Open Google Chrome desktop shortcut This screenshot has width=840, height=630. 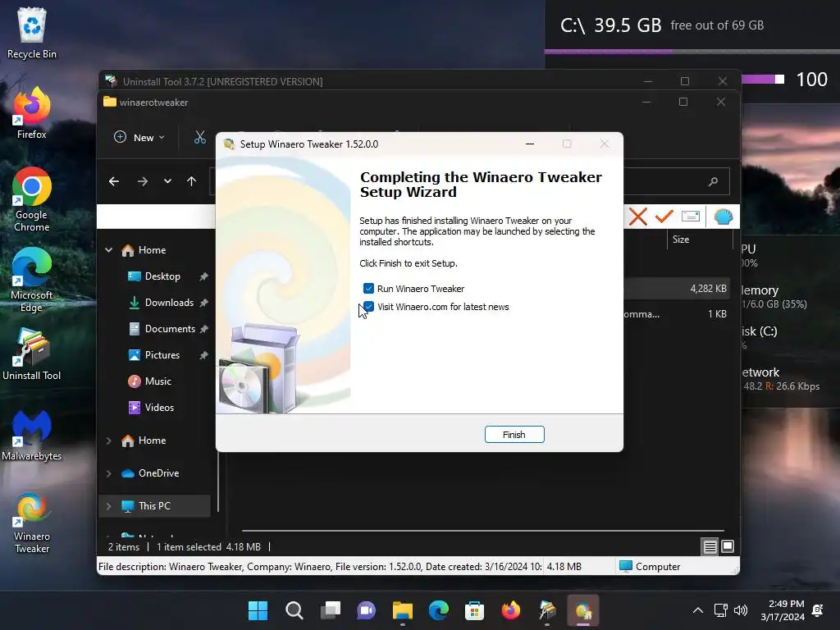pyautogui.click(x=32, y=199)
